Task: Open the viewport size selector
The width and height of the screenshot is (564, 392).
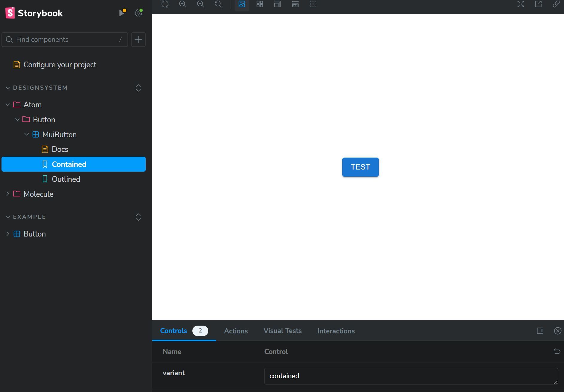Action: tap(277, 4)
